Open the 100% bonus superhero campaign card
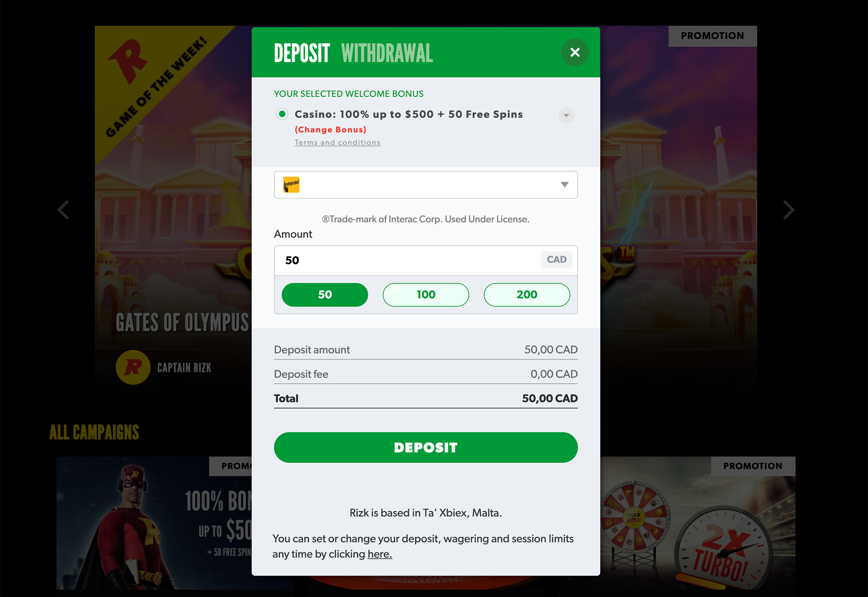868x597 pixels. (x=154, y=523)
